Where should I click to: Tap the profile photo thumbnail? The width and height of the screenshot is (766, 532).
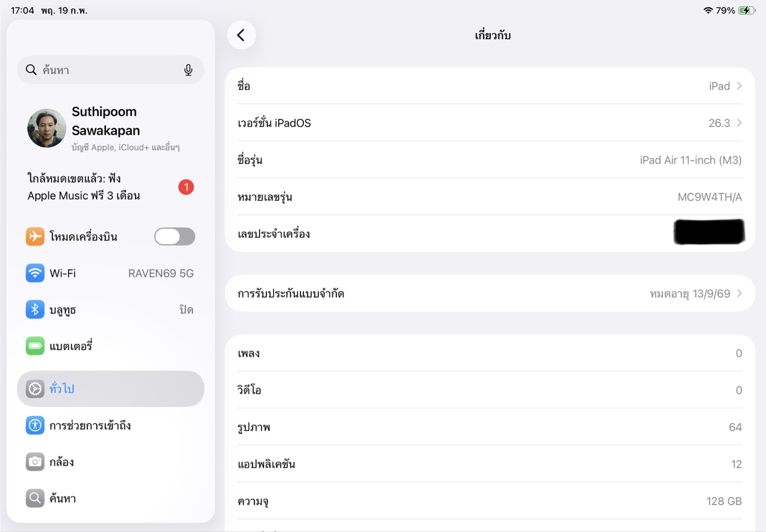pyautogui.click(x=47, y=128)
